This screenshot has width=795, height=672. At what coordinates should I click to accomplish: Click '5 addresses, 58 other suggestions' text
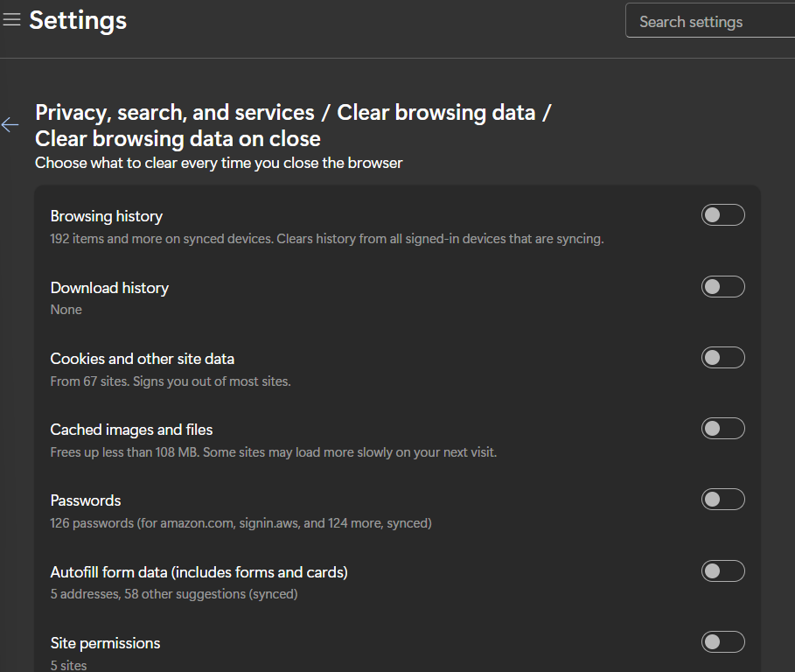click(174, 594)
